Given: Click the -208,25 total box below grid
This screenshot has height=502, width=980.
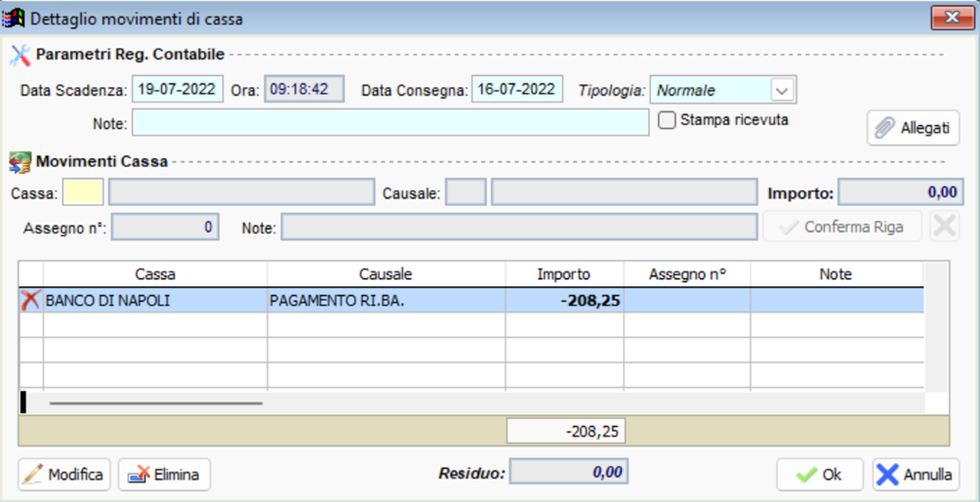Looking at the screenshot, I should pyautogui.click(x=565, y=432).
